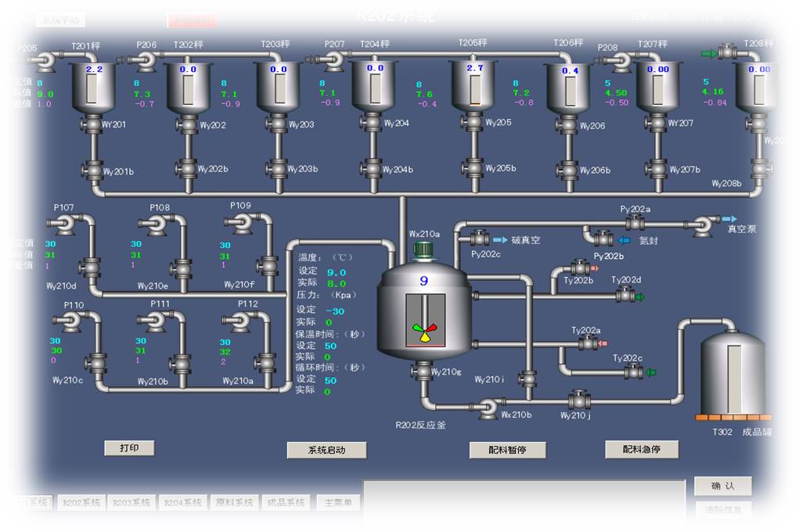
Task: Toggle the Py202c 破真空 valve
Action: point(479,239)
